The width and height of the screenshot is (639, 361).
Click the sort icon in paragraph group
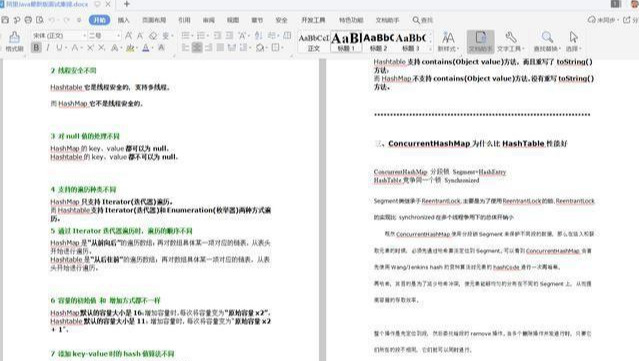(x=258, y=36)
